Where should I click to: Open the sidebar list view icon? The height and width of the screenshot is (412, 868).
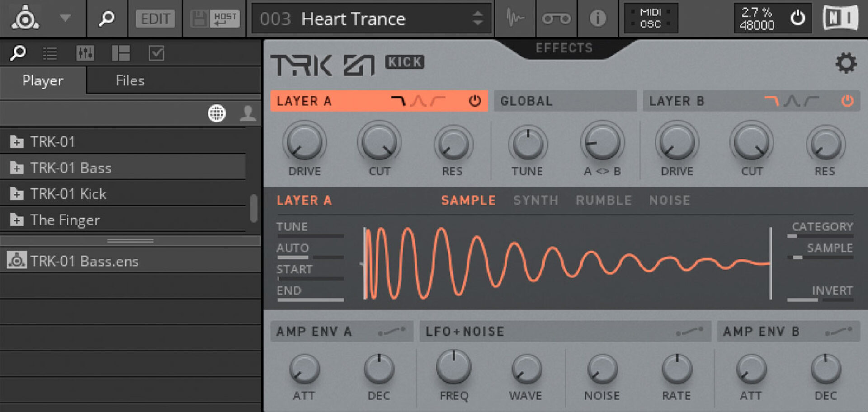pyautogui.click(x=50, y=53)
